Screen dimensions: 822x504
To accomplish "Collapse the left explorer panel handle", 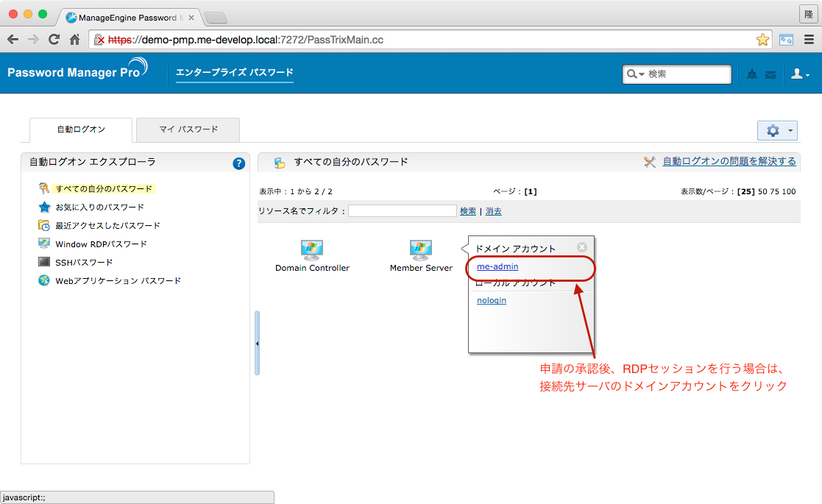I will click(257, 343).
